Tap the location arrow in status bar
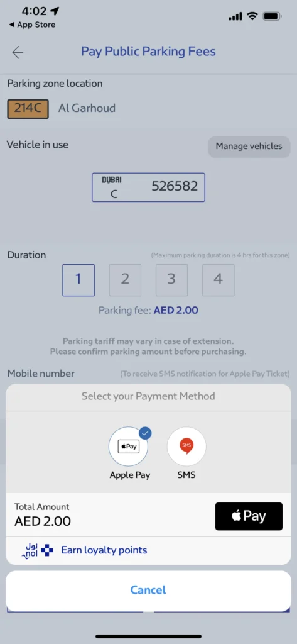297x644 pixels. (55, 11)
